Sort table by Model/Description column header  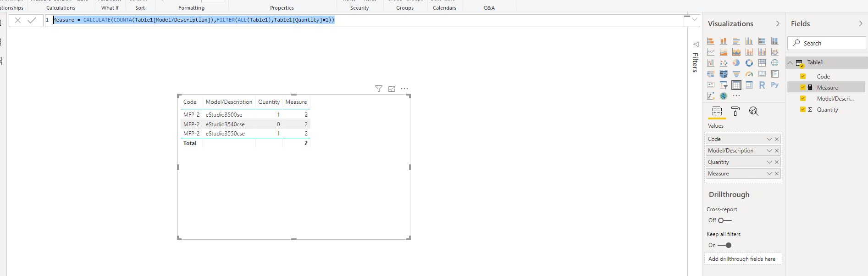coord(229,102)
